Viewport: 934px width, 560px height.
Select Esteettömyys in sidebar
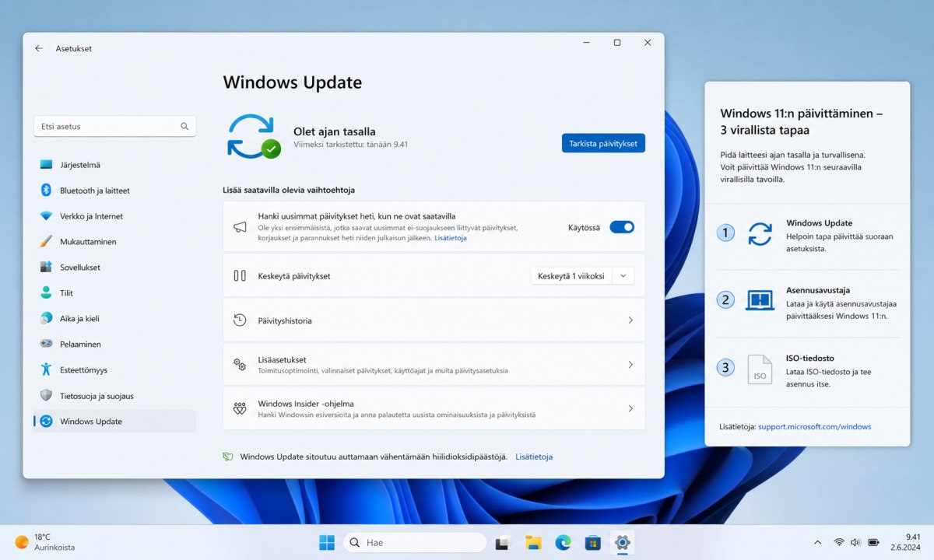coord(114,370)
